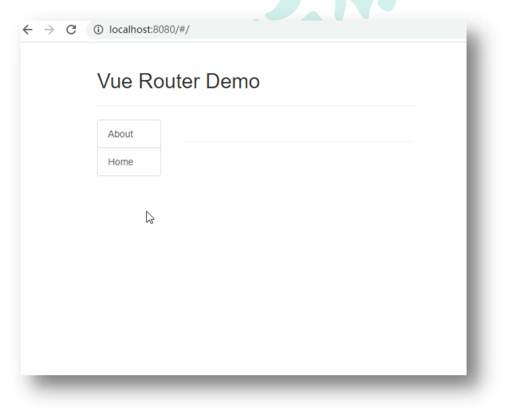Click the empty space inside the address bar

coord(328,29)
